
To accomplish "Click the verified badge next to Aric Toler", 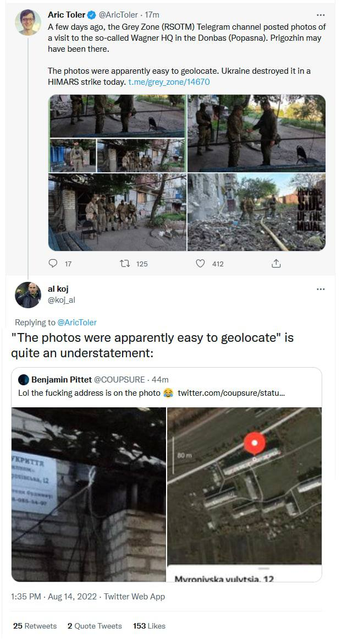I will tap(91, 15).
